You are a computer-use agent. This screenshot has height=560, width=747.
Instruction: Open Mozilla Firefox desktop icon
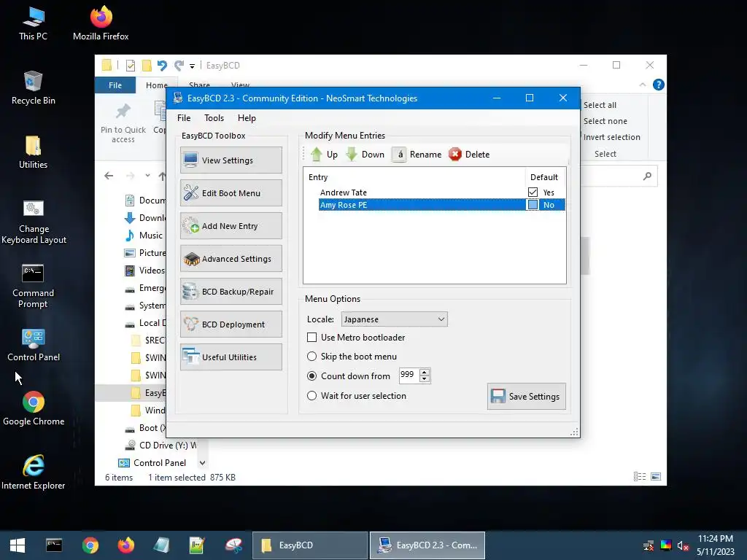pyautogui.click(x=101, y=23)
